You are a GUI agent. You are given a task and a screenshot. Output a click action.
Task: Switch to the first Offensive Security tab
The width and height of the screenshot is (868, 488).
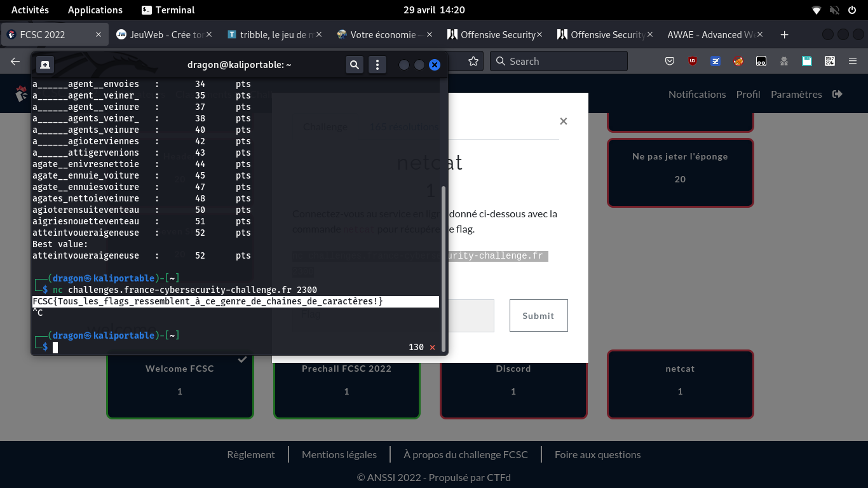[x=495, y=34]
